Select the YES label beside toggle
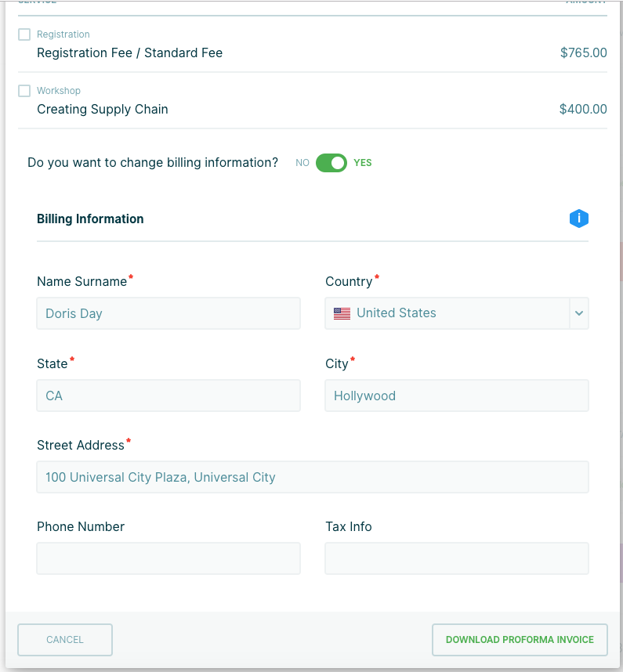The width and height of the screenshot is (623, 672). [363, 163]
